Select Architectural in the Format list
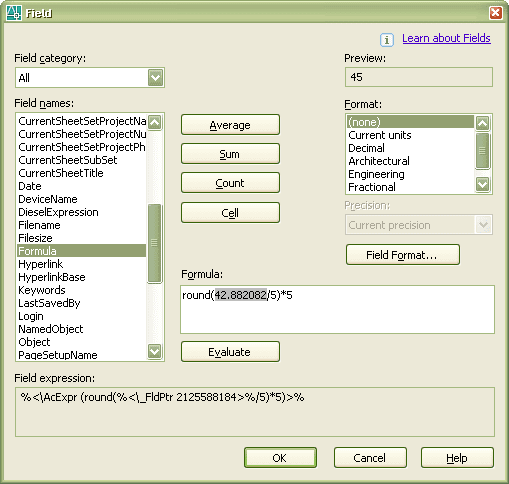Image resolution: width=509 pixels, height=484 pixels. point(379,161)
